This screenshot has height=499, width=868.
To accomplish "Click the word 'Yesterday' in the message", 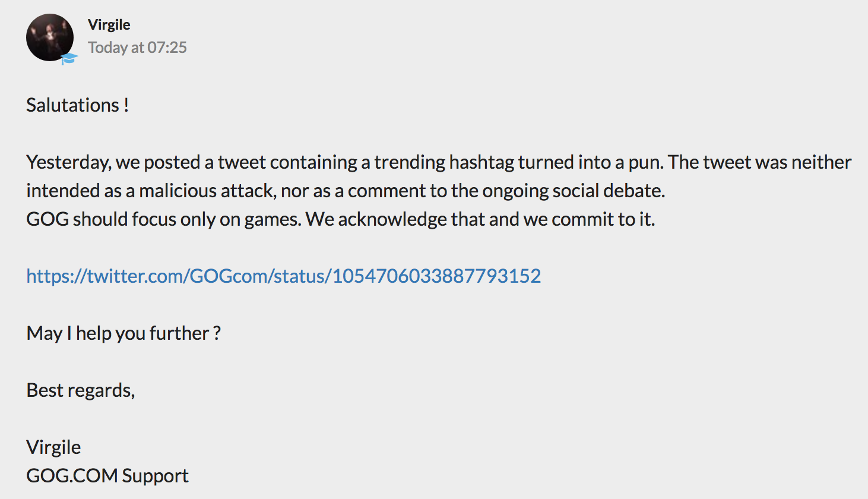I will tap(68, 162).
